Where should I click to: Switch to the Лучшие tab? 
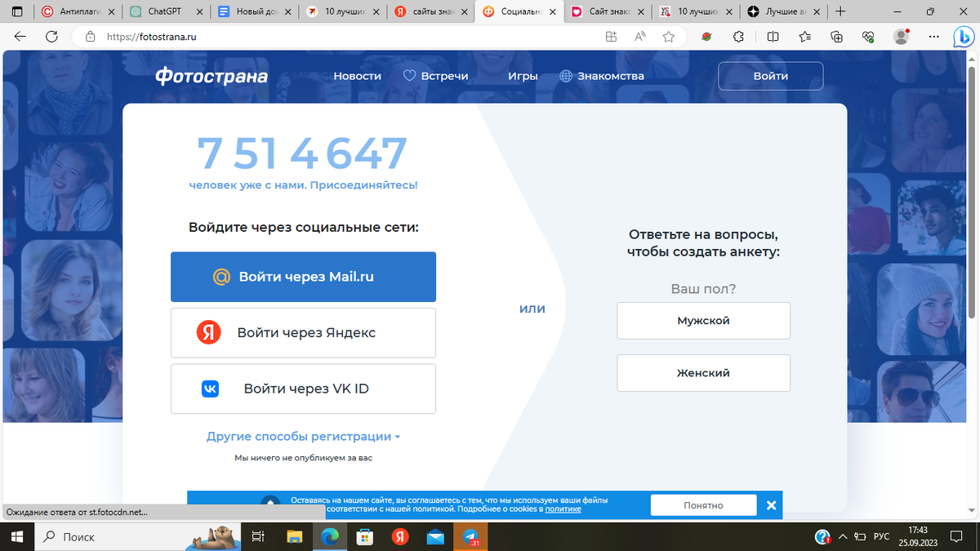782,11
